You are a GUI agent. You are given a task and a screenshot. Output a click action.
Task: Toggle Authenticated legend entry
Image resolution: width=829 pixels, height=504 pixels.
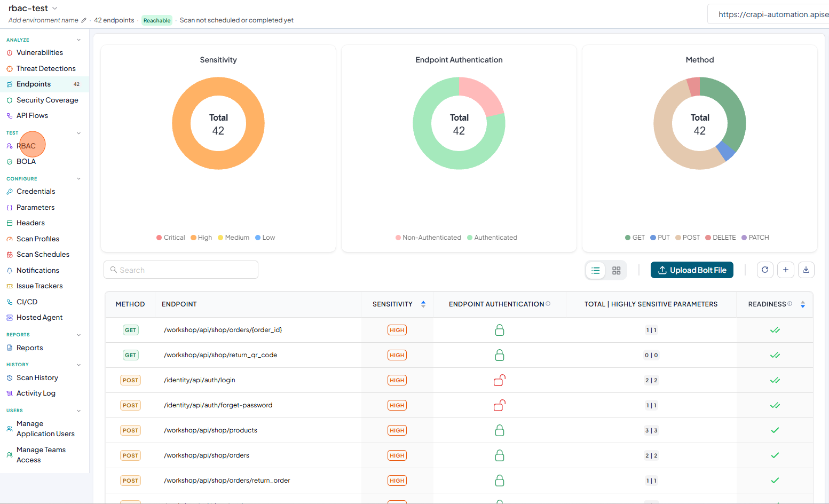click(492, 238)
